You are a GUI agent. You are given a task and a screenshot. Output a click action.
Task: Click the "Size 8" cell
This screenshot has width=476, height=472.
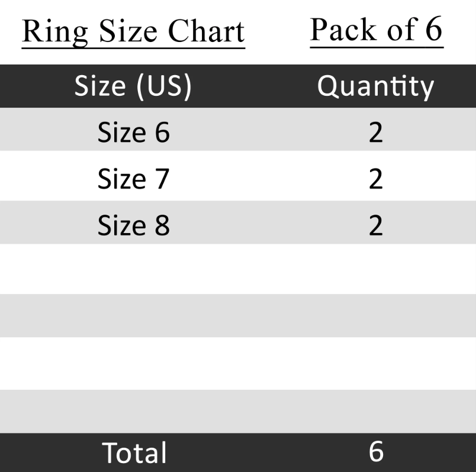pyautogui.click(x=133, y=225)
